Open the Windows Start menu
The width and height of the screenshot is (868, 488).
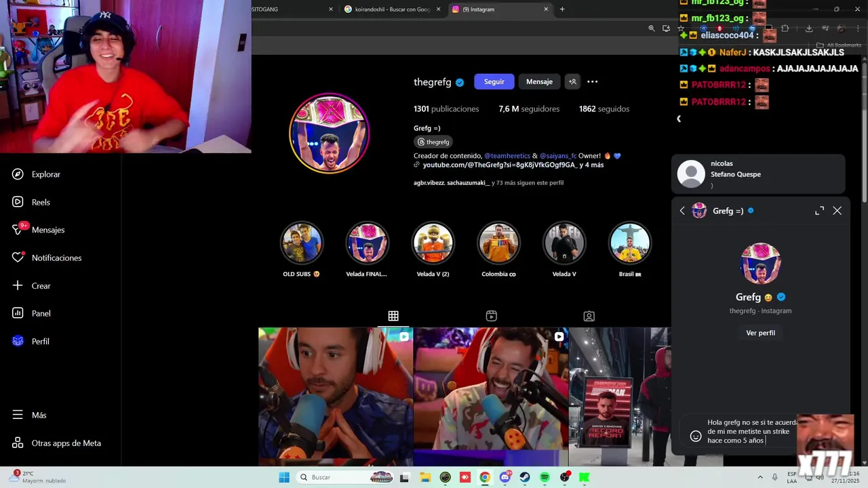[284, 477]
